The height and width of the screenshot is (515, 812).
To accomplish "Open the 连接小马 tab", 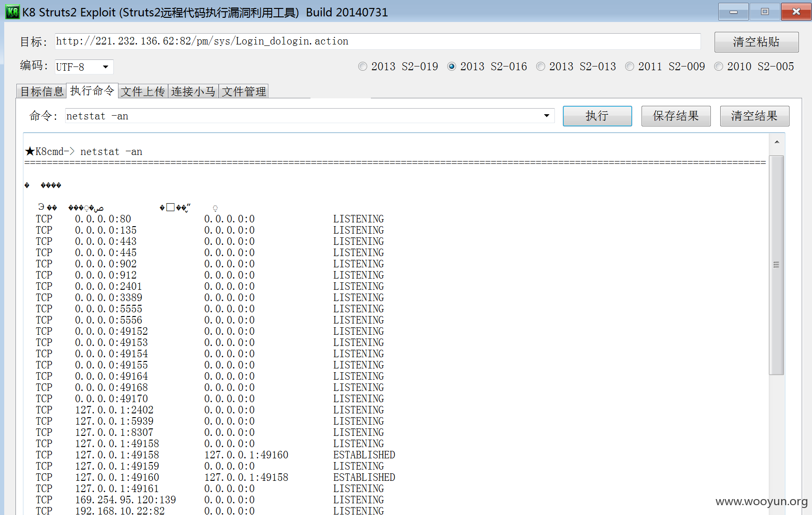I will coord(193,91).
